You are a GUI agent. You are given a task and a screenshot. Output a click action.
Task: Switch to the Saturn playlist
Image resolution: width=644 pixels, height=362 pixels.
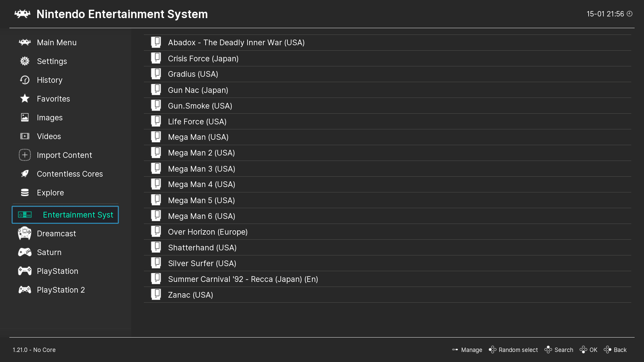coord(49,252)
